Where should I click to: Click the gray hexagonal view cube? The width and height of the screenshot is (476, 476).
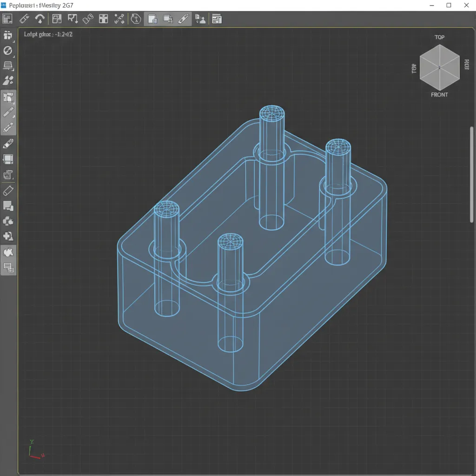click(x=440, y=67)
